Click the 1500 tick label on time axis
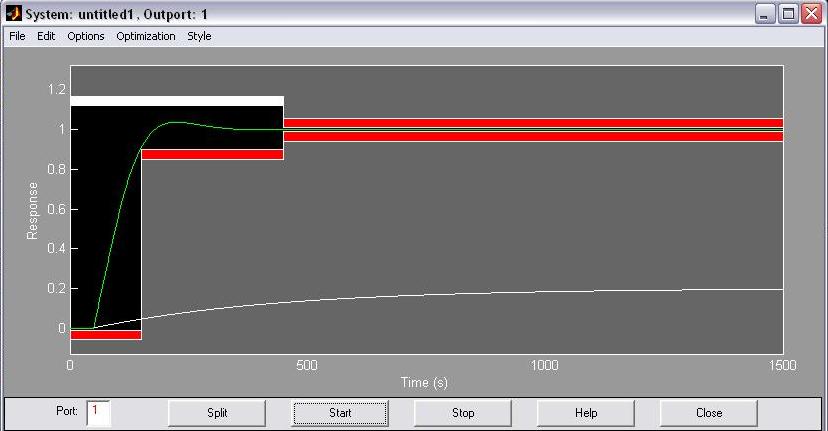This screenshot has height=431, width=828. [782, 366]
